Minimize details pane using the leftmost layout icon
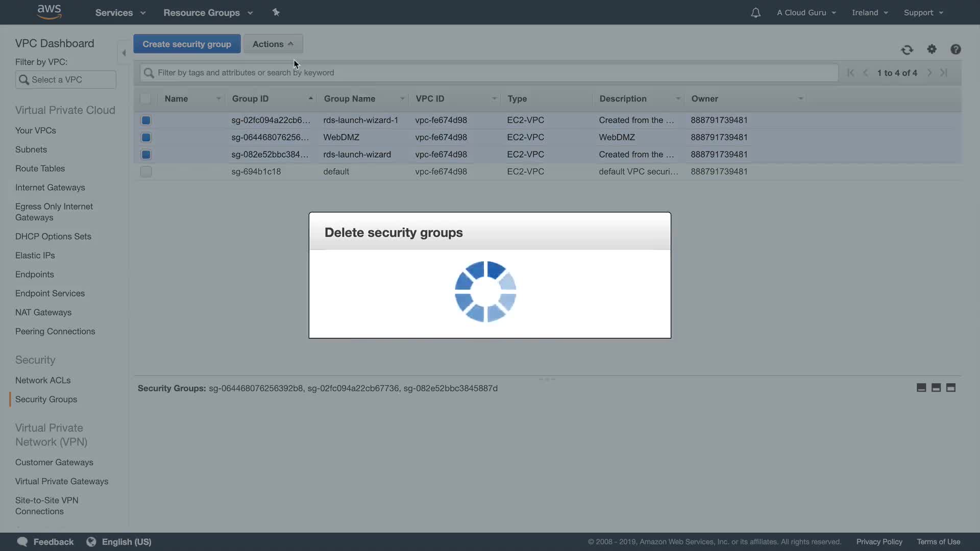 pos(921,388)
